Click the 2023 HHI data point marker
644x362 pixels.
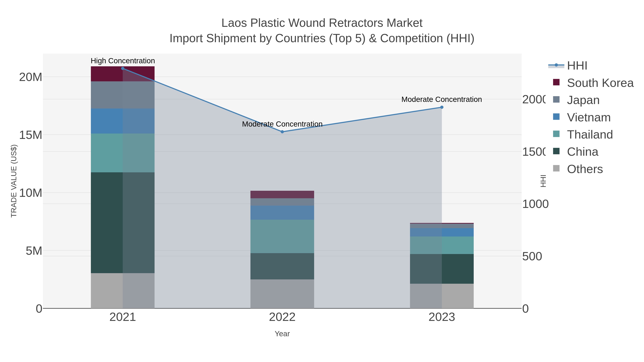click(x=442, y=107)
